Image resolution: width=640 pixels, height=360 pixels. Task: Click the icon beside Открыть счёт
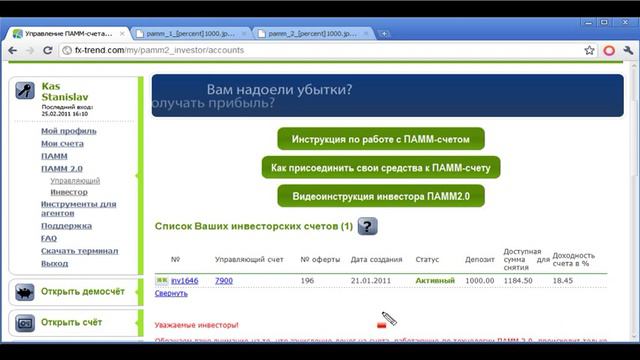(24, 323)
